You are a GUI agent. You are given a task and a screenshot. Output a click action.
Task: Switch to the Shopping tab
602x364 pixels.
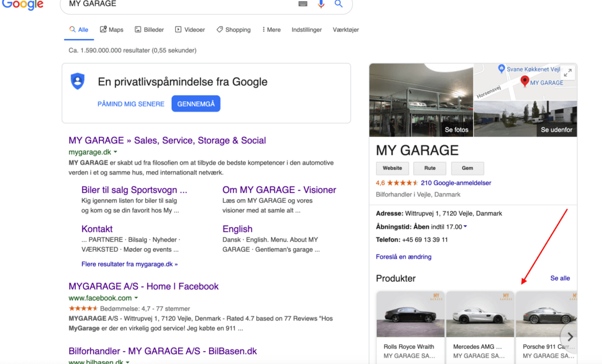coord(233,29)
